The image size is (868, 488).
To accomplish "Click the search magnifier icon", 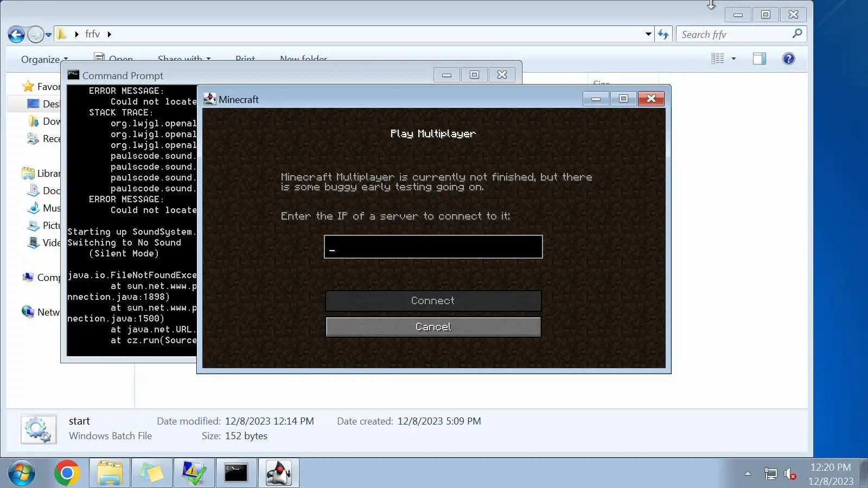I will [797, 34].
